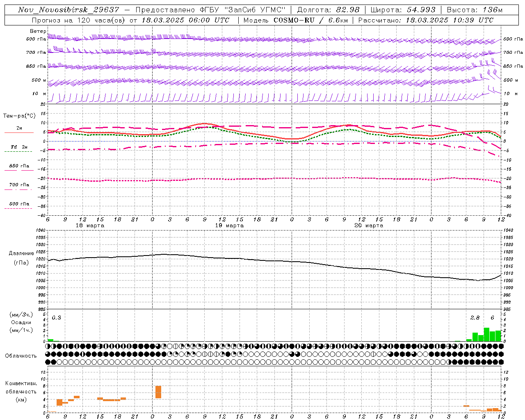This screenshot has height=420, width=525.
Task: Click the elevation value 136м
Action: point(492,10)
